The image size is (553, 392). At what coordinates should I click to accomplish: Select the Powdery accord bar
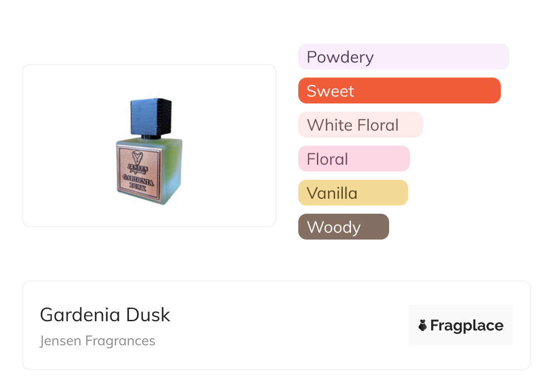403,57
